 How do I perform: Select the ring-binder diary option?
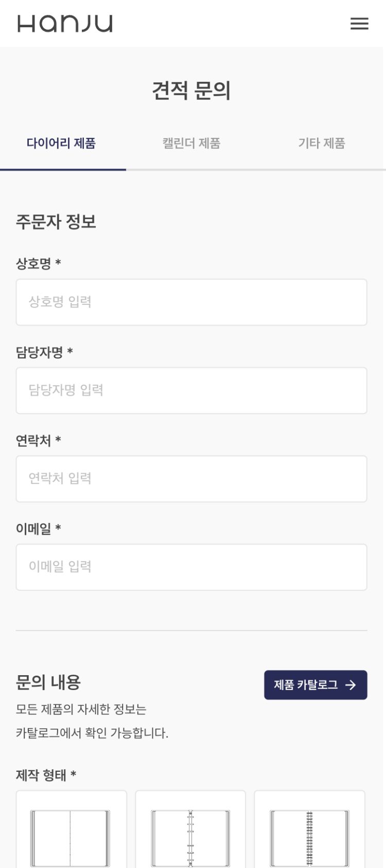click(190, 832)
